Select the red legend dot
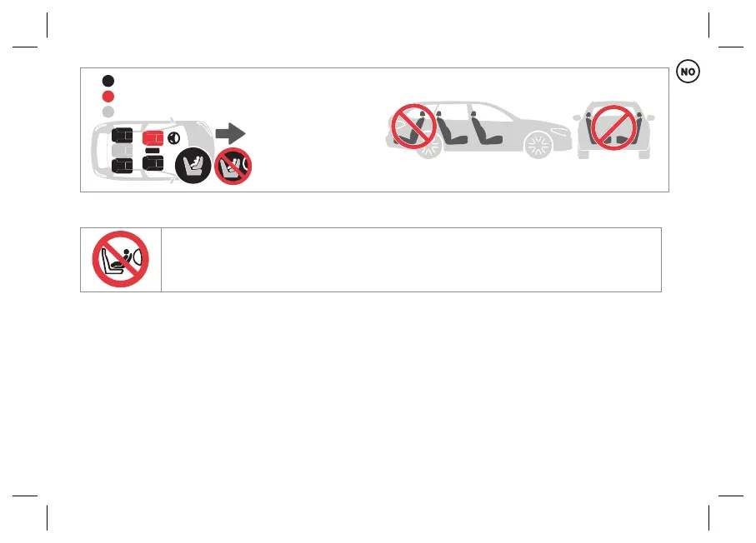Image resolution: width=756 pixels, height=543 pixels. coord(108,97)
